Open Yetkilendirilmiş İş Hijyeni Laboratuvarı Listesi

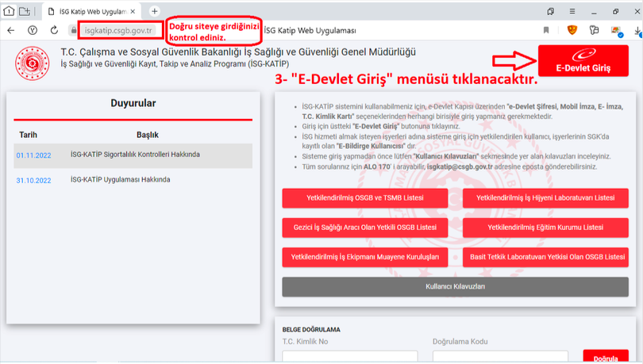(545, 197)
